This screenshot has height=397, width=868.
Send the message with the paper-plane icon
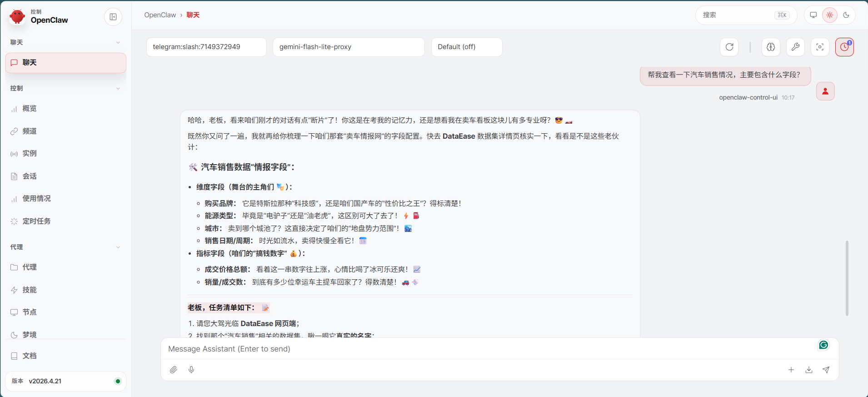826,370
